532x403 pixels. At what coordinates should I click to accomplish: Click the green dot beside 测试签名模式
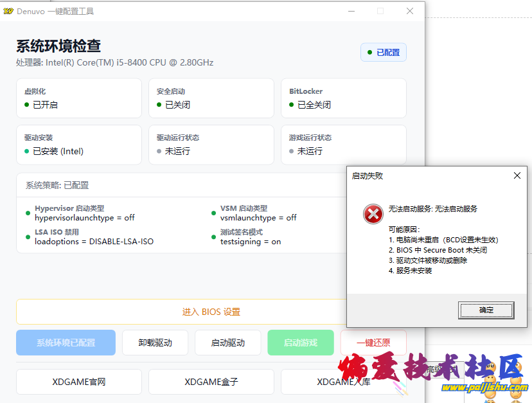click(x=212, y=237)
